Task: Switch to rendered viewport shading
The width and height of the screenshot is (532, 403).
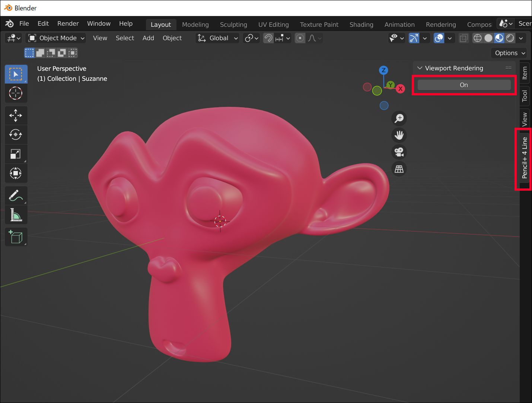Action: (510, 38)
